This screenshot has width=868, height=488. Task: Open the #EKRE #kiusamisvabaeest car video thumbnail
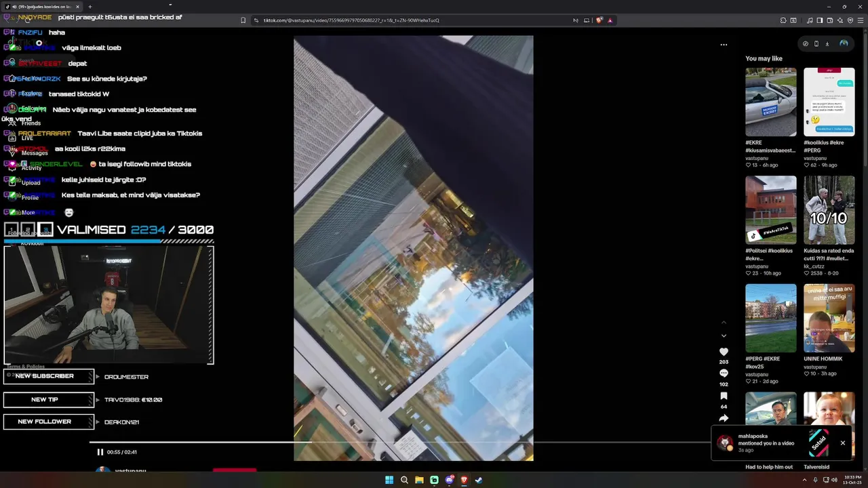(771, 102)
